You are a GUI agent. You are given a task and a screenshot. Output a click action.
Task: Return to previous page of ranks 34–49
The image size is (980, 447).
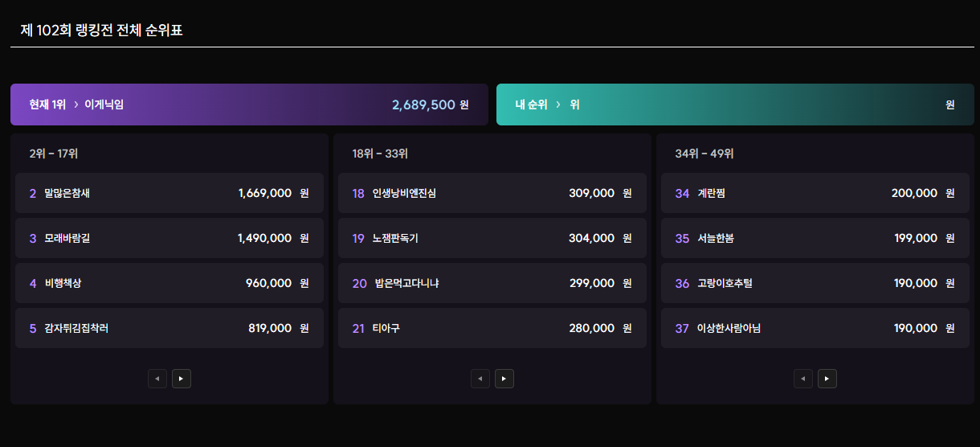(x=803, y=379)
